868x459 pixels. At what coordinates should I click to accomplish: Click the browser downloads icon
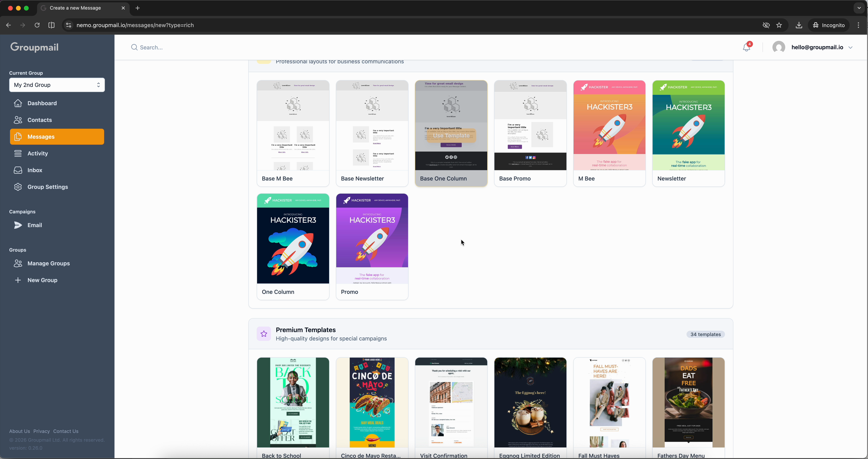(799, 25)
